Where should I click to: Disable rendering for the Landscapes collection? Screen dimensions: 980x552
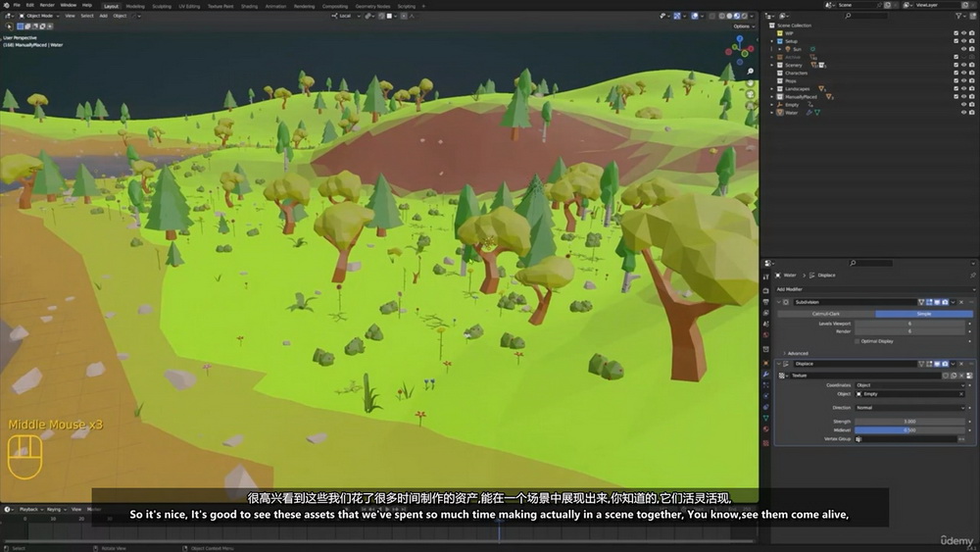click(x=971, y=89)
